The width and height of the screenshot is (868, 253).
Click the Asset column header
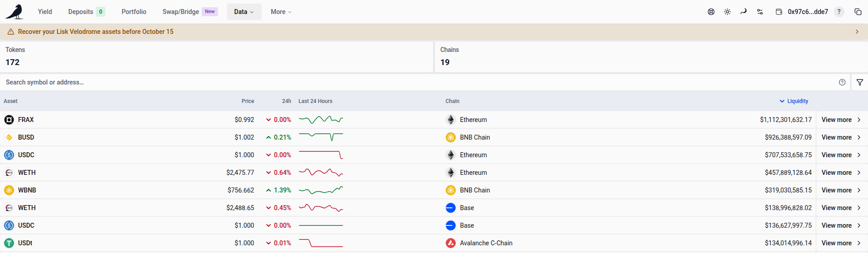pos(11,101)
